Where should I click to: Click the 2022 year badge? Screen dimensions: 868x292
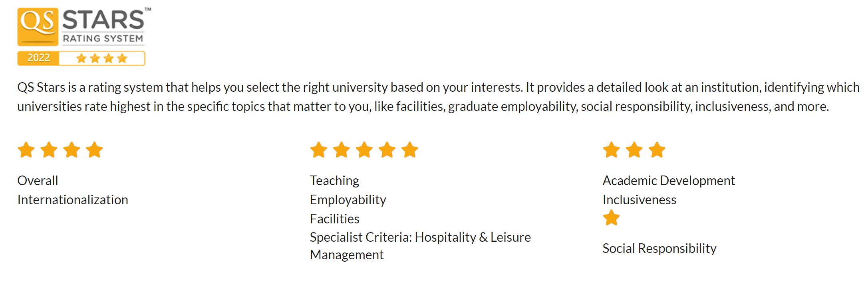tap(38, 58)
